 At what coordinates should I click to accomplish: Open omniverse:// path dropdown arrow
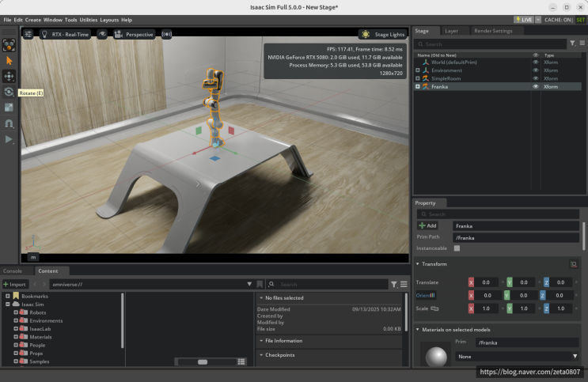click(249, 284)
